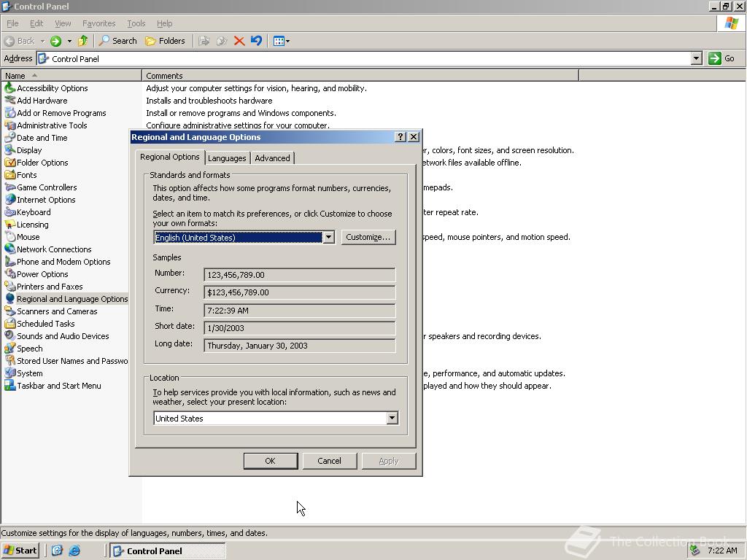This screenshot has width=747, height=560.
Task: Open the Forward history dropdown arrow
Action: 69,41
